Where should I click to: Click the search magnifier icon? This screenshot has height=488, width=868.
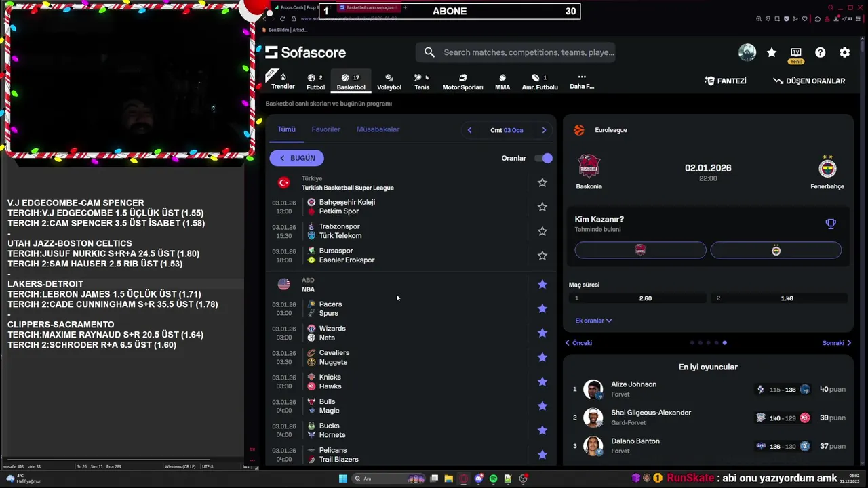429,52
